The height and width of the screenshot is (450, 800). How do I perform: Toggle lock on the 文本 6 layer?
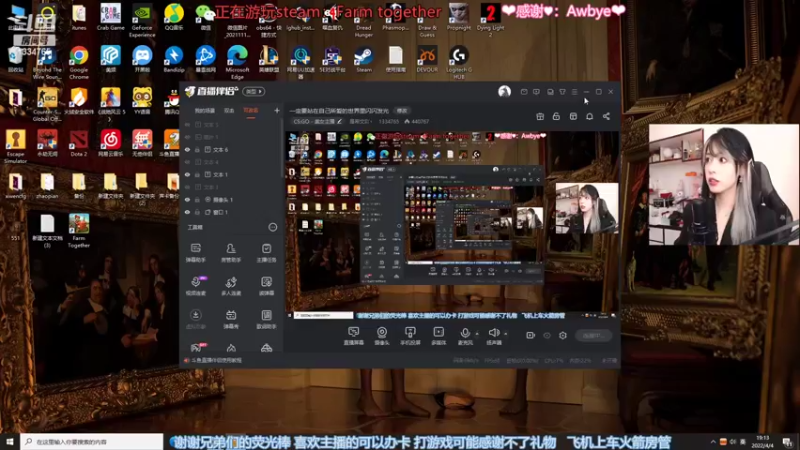click(x=197, y=150)
